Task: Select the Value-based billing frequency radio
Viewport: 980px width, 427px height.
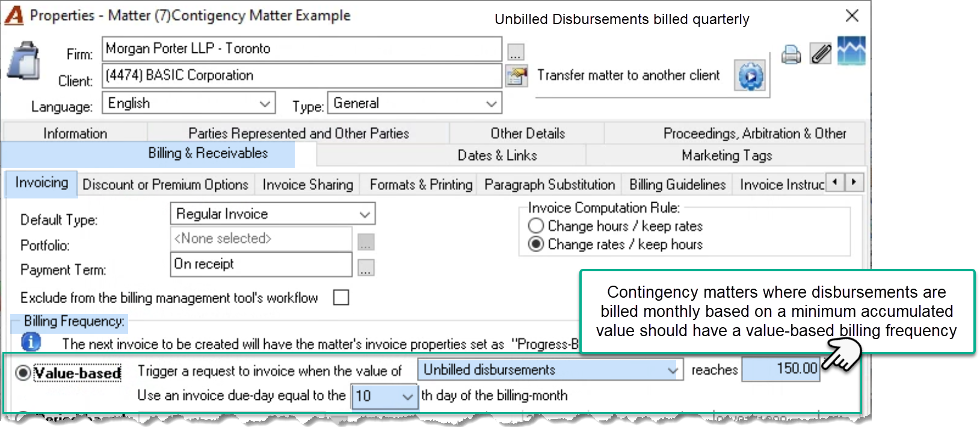Action: pyautogui.click(x=23, y=373)
